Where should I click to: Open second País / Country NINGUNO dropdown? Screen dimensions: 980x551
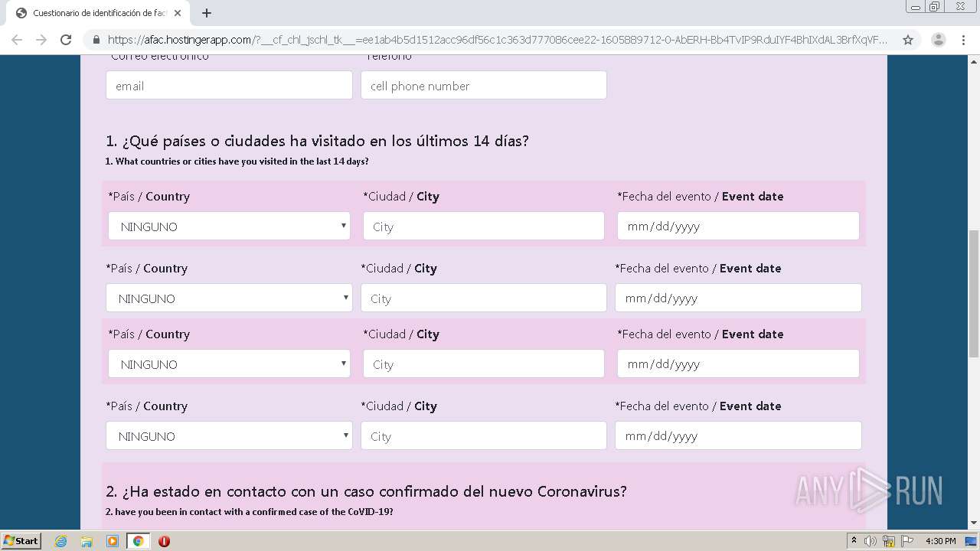(x=229, y=298)
